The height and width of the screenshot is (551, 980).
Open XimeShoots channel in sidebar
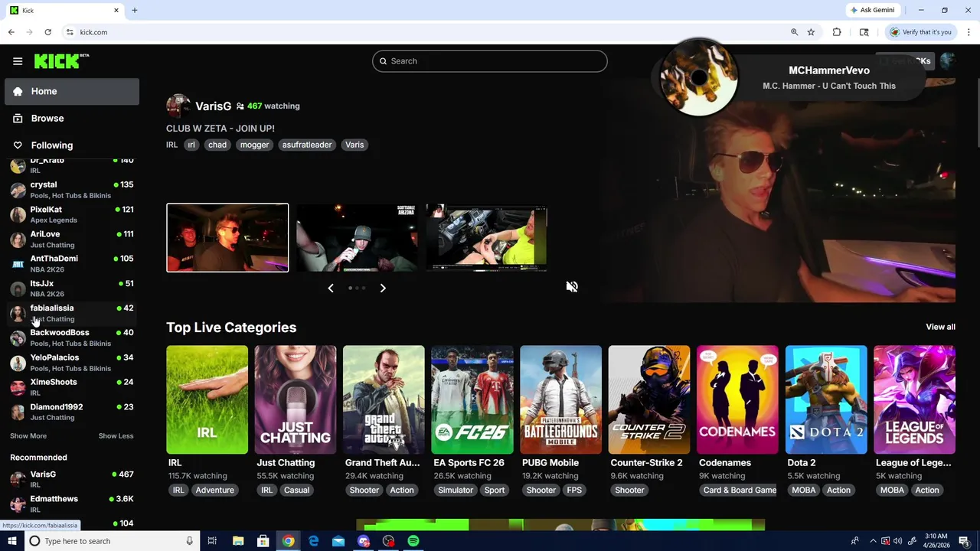tap(72, 387)
